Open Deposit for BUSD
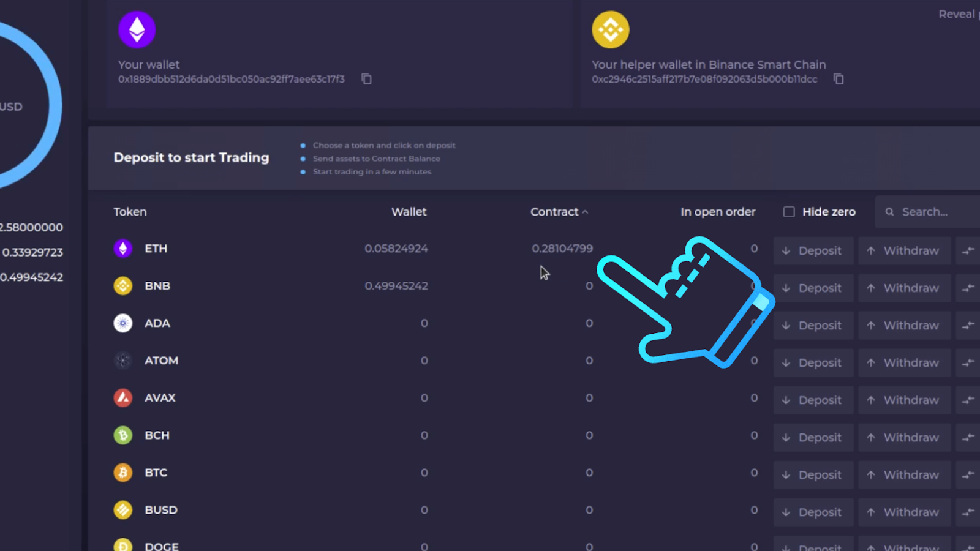The width and height of the screenshot is (980, 551). tap(813, 512)
